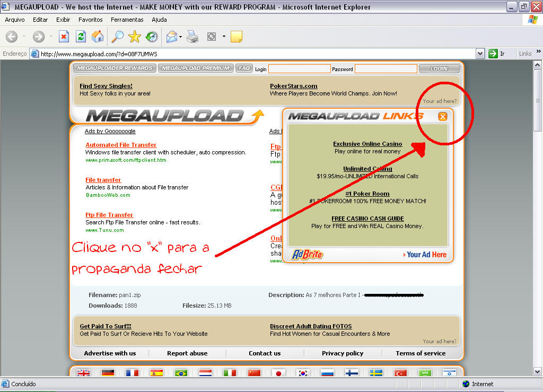Select the United Kingdom flag language
Image resolution: width=543 pixels, height=392 pixels.
[83, 373]
